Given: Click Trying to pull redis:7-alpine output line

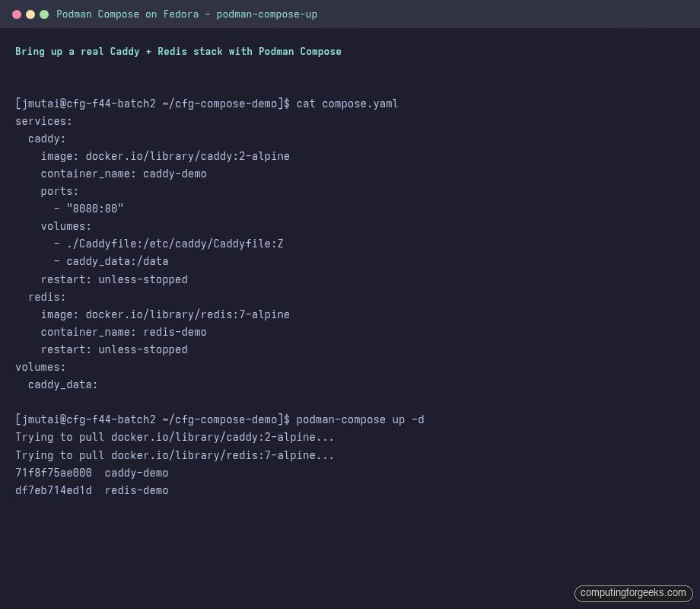Looking at the screenshot, I should 174,455.
